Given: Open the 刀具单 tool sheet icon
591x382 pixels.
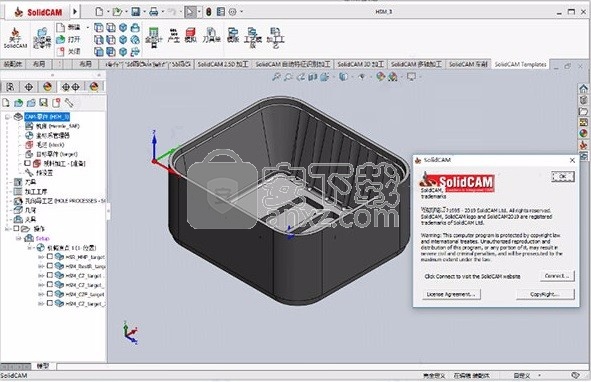Looking at the screenshot, I should pos(211,35).
